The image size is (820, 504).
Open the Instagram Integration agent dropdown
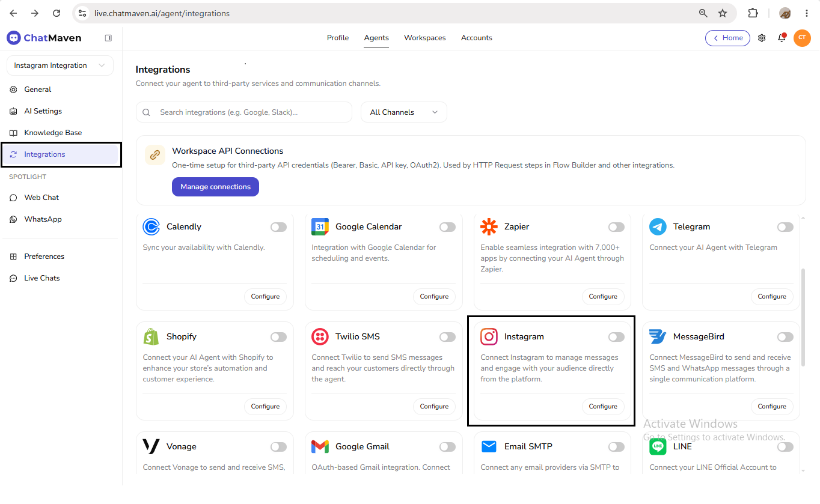(x=60, y=65)
